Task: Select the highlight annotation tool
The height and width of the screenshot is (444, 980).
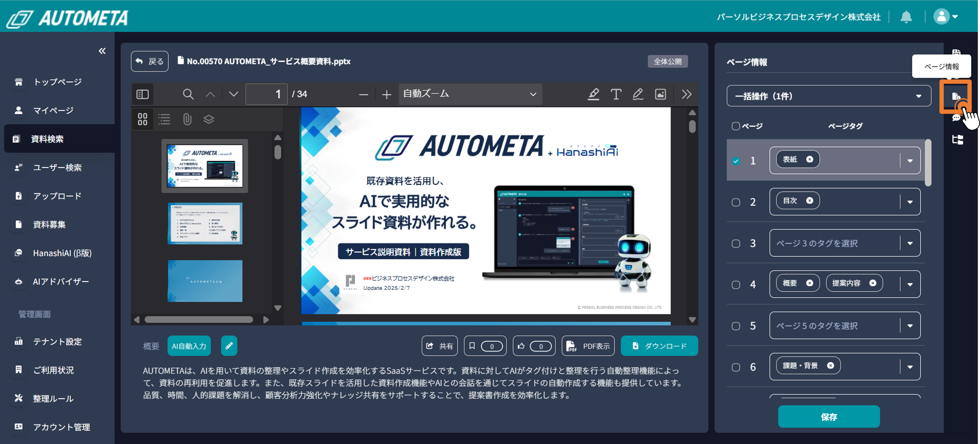Action: [x=593, y=94]
